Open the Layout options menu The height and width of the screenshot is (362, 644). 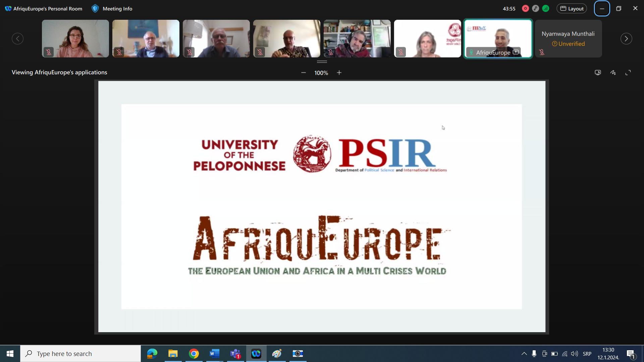[x=572, y=9]
